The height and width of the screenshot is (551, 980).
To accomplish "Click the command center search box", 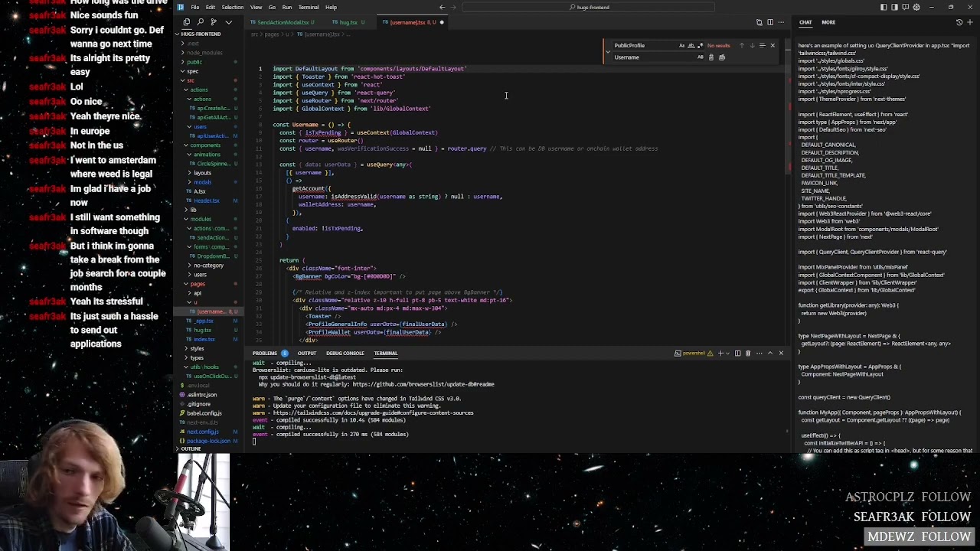I will coord(590,7).
